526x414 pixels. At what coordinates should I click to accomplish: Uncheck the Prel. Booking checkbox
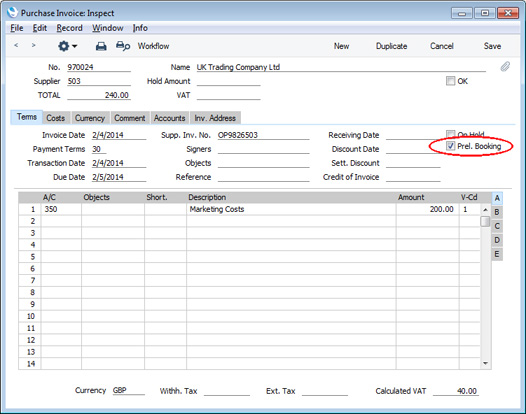tap(451, 146)
